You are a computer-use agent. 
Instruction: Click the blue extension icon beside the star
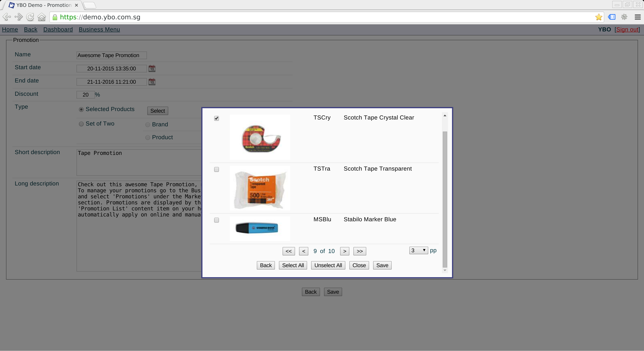612,17
